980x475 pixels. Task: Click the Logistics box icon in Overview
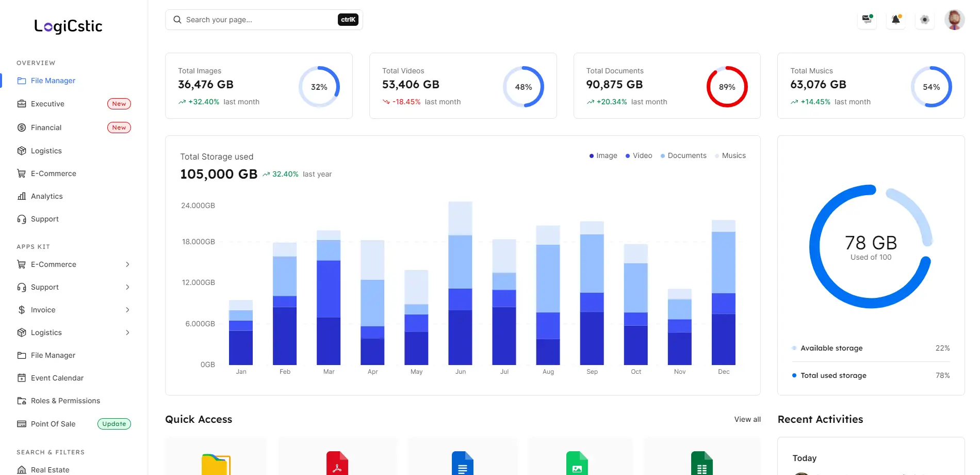(22, 151)
